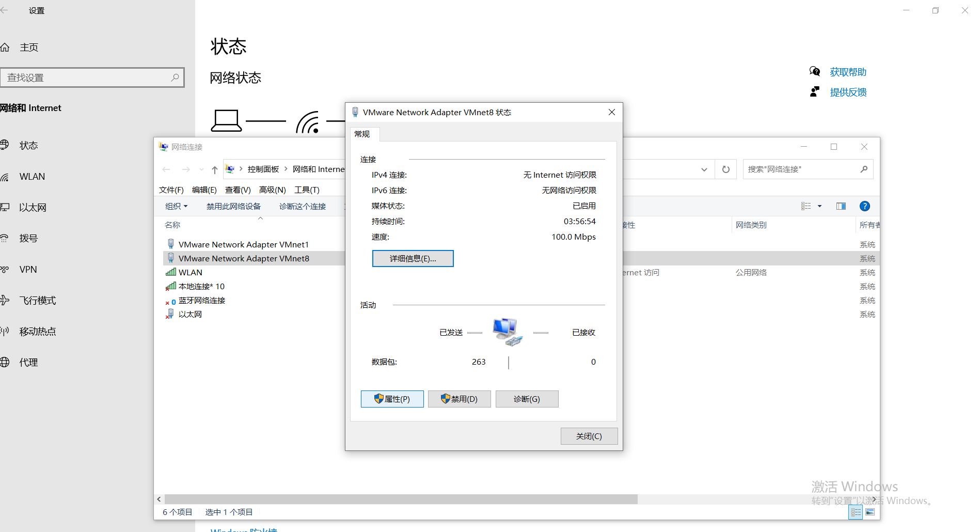
Task: Click the 公用网络 cell in WLAN row
Action: tap(751, 273)
